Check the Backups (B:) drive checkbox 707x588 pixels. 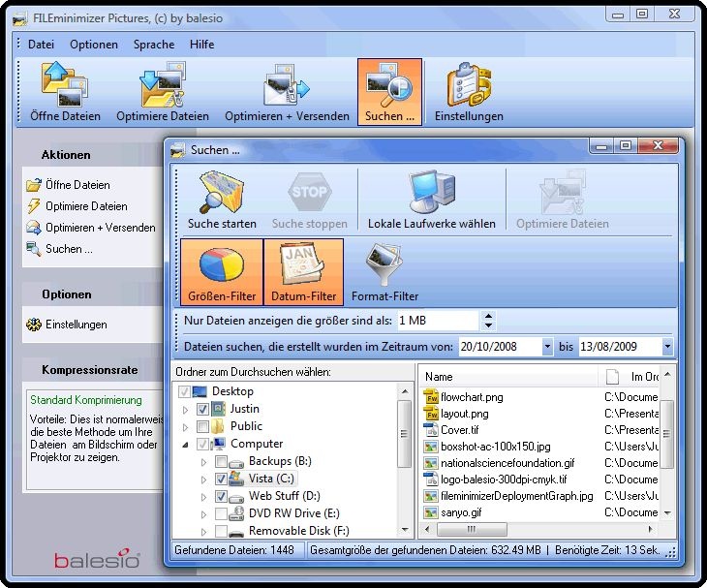point(221,461)
